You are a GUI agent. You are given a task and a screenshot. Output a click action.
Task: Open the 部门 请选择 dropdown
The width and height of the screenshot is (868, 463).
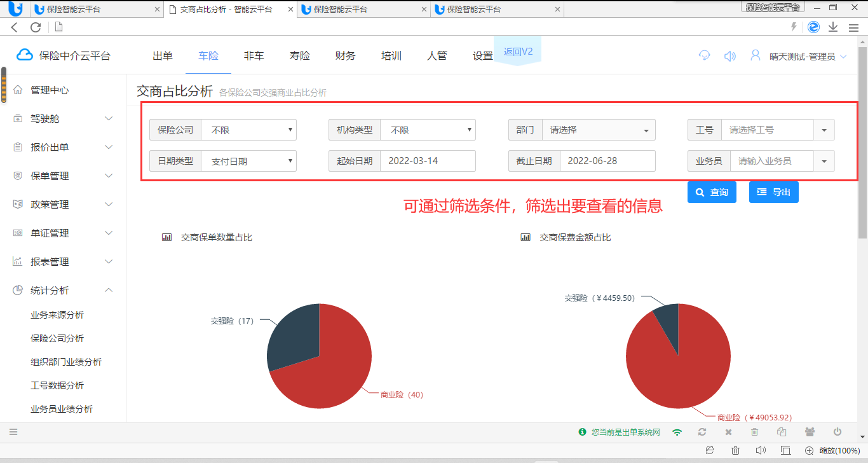point(599,130)
